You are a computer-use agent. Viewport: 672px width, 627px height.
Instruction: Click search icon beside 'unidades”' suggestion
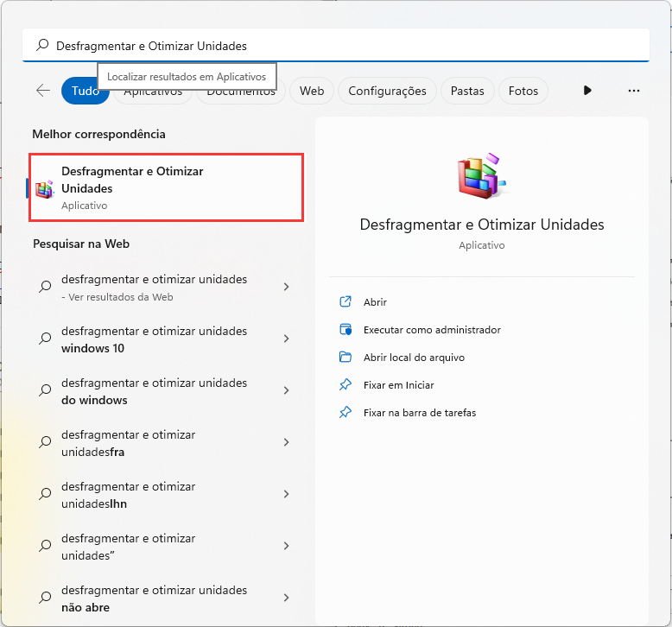45,546
